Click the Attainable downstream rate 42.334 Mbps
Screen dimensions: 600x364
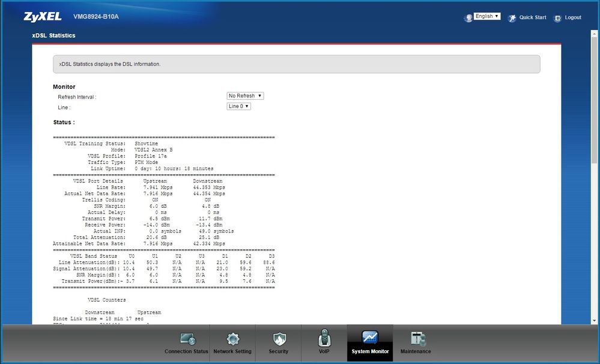pos(209,243)
